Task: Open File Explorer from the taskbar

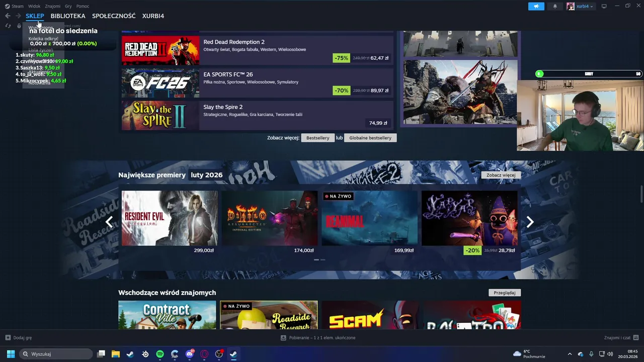Action: (x=115, y=354)
